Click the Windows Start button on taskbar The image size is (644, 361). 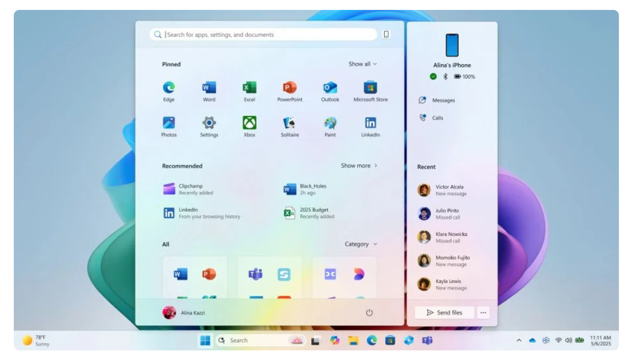pyautogui.click(x=205, y=340)
